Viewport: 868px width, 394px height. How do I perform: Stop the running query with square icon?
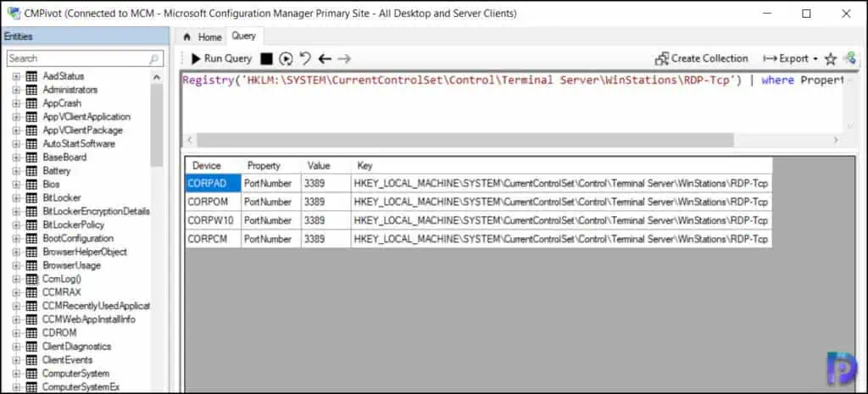tap(267, 58)
